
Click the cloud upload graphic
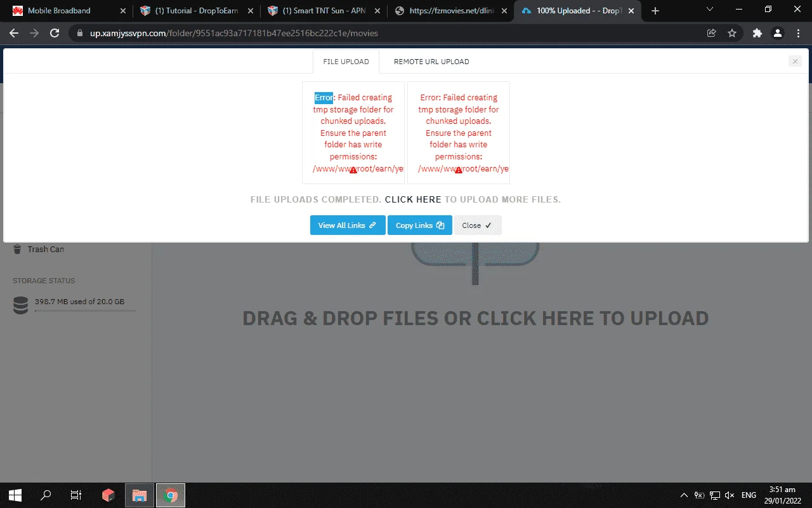point(475,263)
